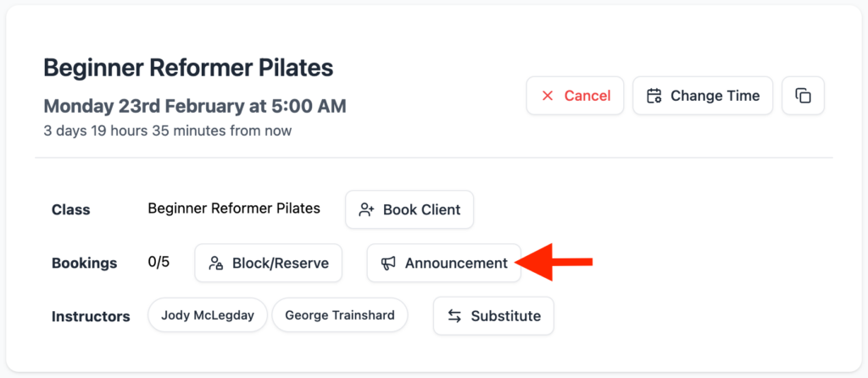Select the George Trainshard instructor chip
The width and height of the screenshot is (868, 378).
click(x=339, y=315)
